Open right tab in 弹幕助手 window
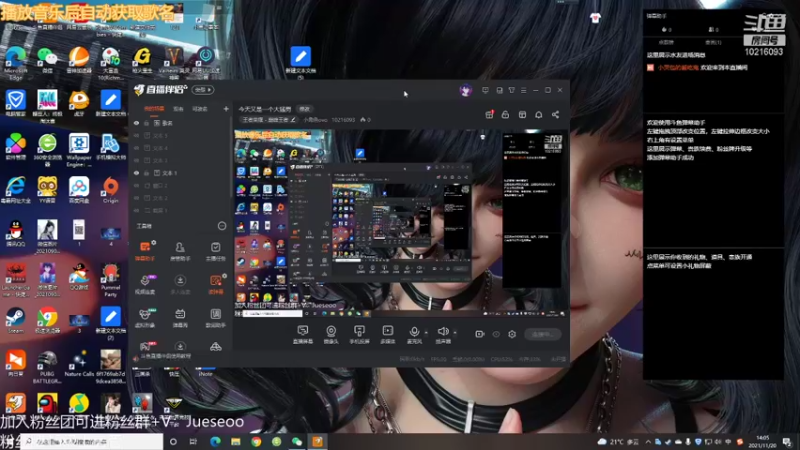The image size is (800, 450). [x=713, y=42]
